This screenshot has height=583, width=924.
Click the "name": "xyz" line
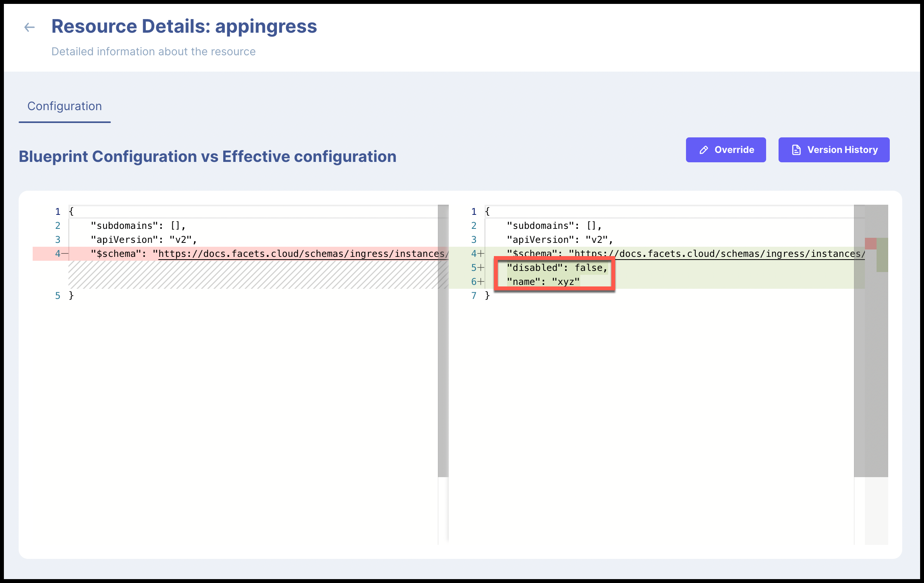[x=543, y=282]
